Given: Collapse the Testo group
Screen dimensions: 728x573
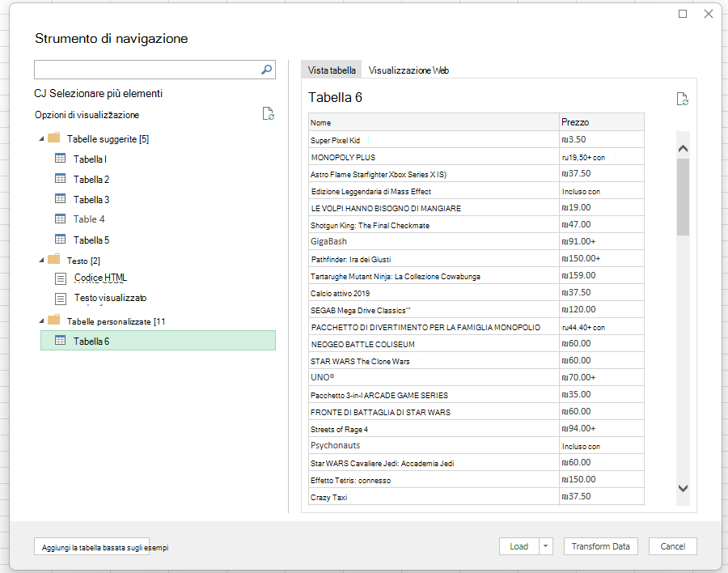Looking at the screenshot, I should [41, 261].
